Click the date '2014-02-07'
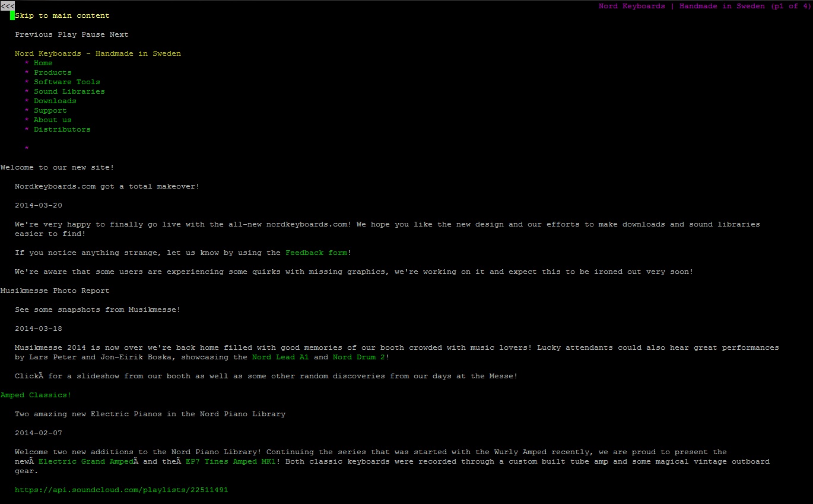813x504 pixels. [x=39, y=433]
